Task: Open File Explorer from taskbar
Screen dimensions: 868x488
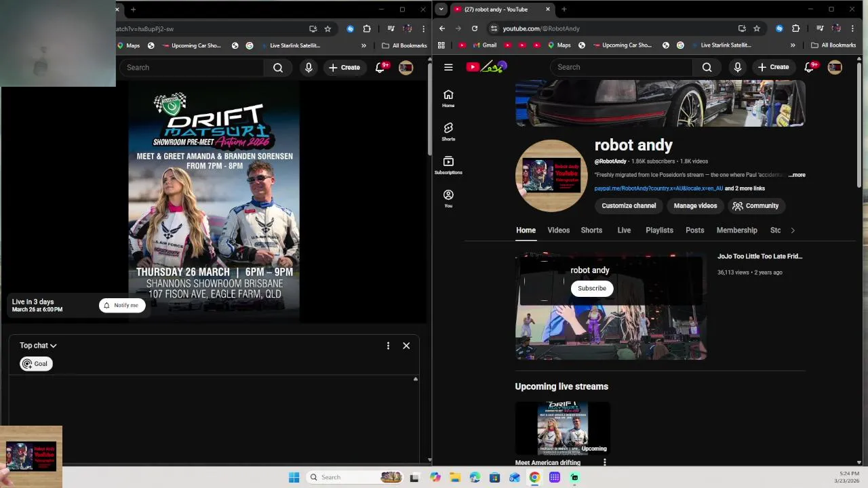Action: tap(455, 477)
